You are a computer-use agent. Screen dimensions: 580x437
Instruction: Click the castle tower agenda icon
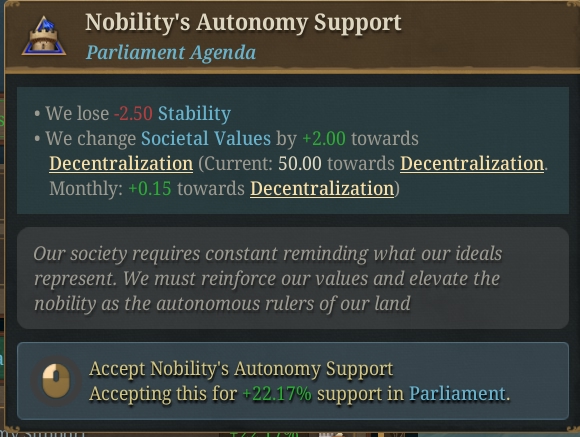point(44,36)
